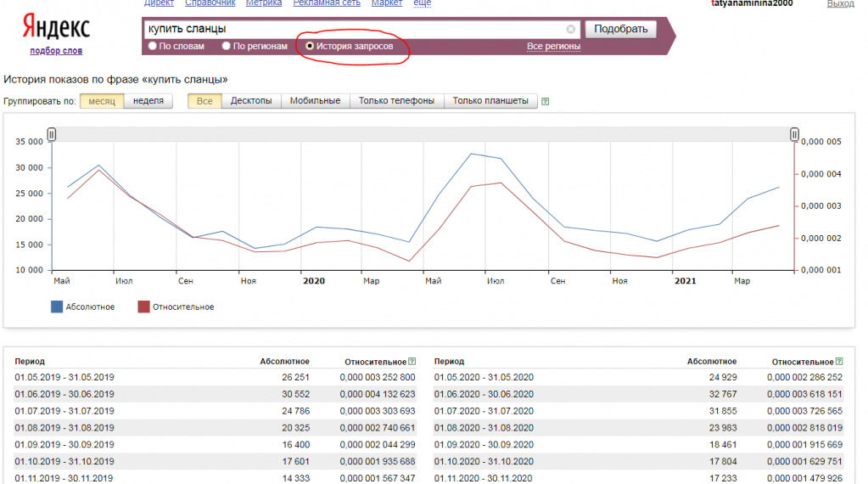Switch to the Все devices tab
Screen dimensions: 868x484
pyautogui.click(x=204, y=101)
